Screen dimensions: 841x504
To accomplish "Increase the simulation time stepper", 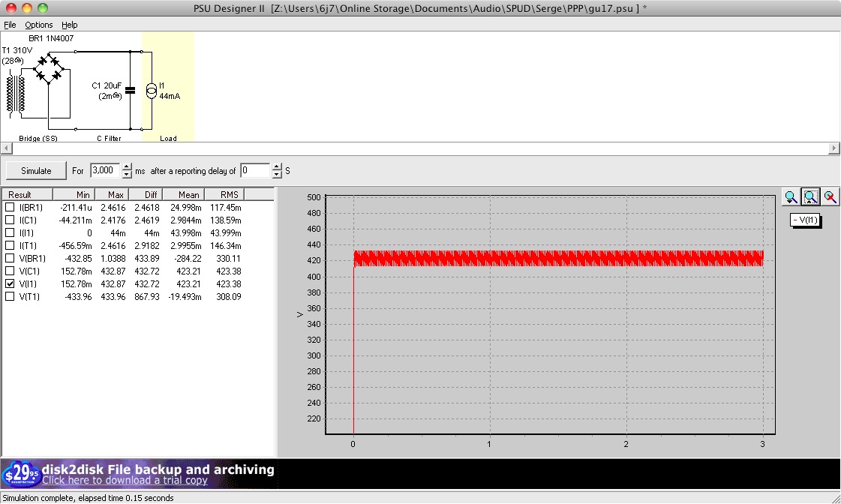I will 127,166.
